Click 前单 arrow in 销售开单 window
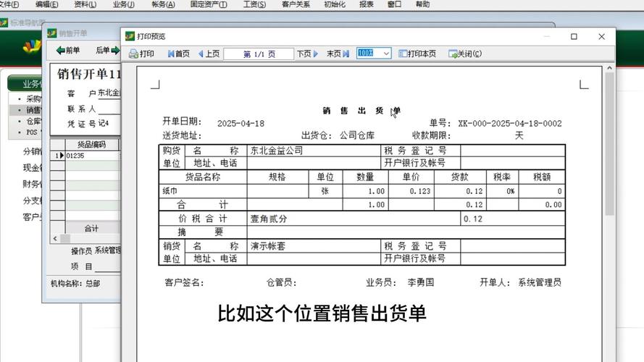This screenshot has width=644, height=362. [x=68, y=51]
